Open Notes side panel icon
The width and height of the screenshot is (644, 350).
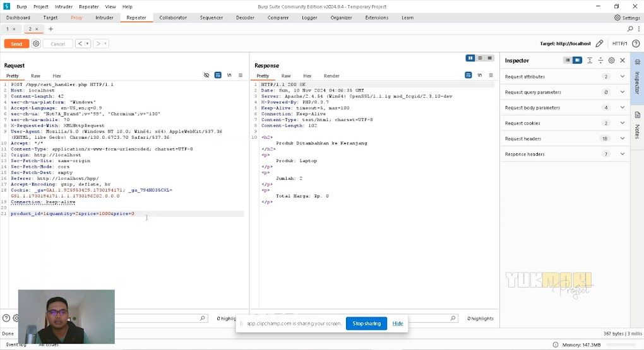[x=637, y=115]
